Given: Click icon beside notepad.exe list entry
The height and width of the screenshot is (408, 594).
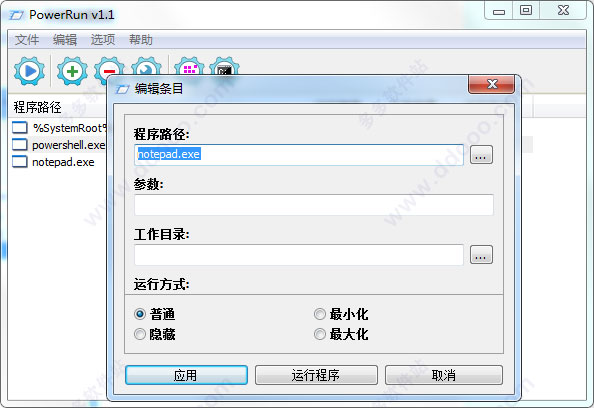Looking at the screenshot, I should (x=20, y=162).
